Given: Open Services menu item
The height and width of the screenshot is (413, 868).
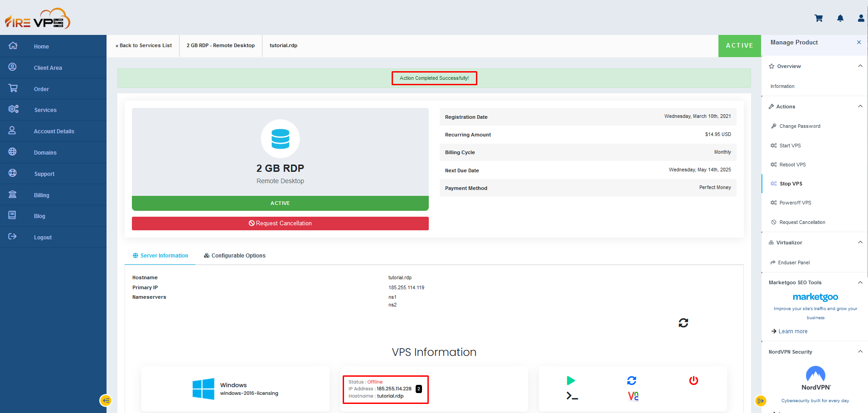Looking at the screenshot, I should 45,110.
